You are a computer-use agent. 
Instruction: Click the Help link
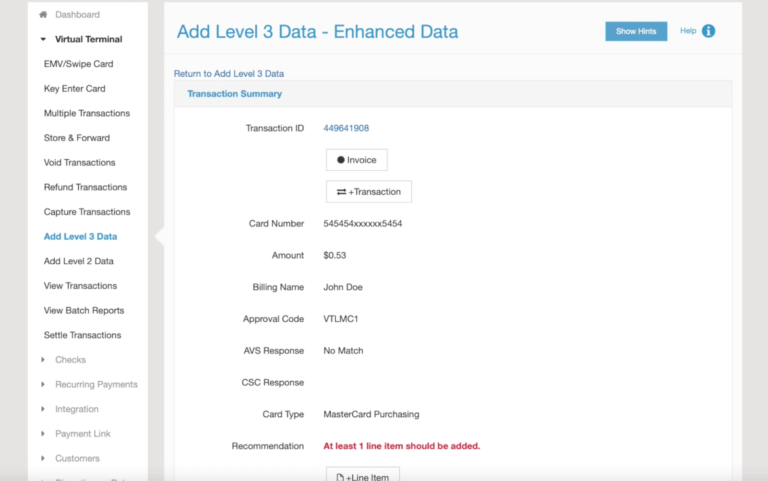coord(688,31)
